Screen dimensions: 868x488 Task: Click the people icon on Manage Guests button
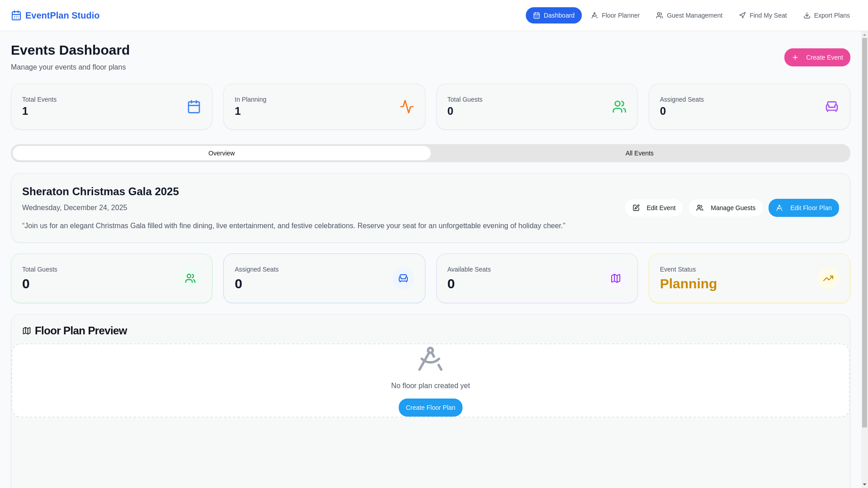coord(700,208)
